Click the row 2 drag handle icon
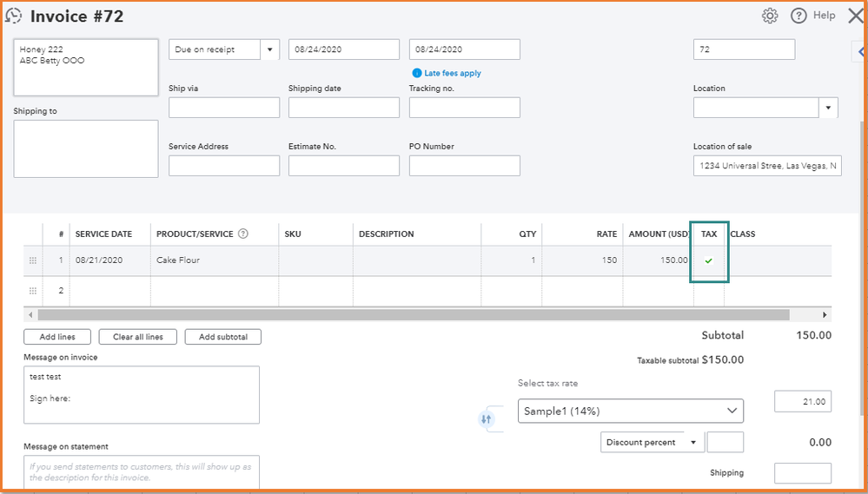868x494 pixels. [33, 291]
